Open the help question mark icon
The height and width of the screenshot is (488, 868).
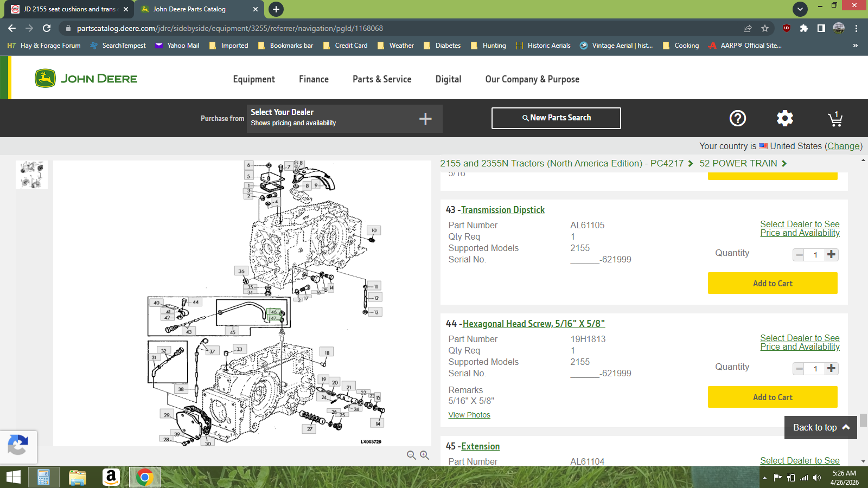click(x=738, y=118)
